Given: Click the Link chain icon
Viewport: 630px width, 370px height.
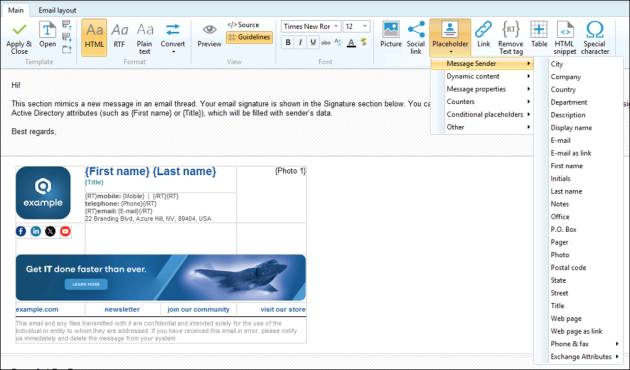Looking at the screenshot, I should (483, 30).
